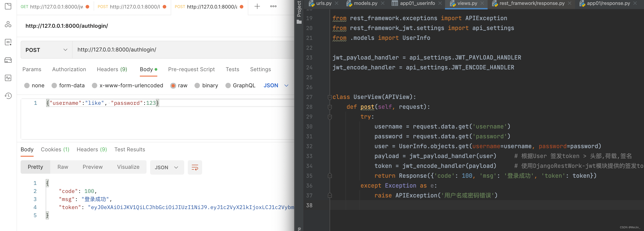The width and height of the screenshot is (644, 231).
Task: Open the Tests tab
Action: point(232,69)
